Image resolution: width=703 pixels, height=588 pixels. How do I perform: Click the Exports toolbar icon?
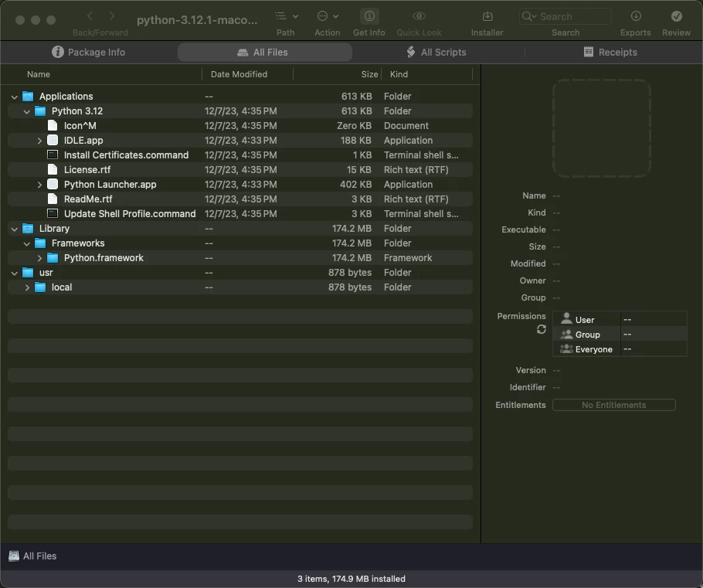[x=636, y=16]
